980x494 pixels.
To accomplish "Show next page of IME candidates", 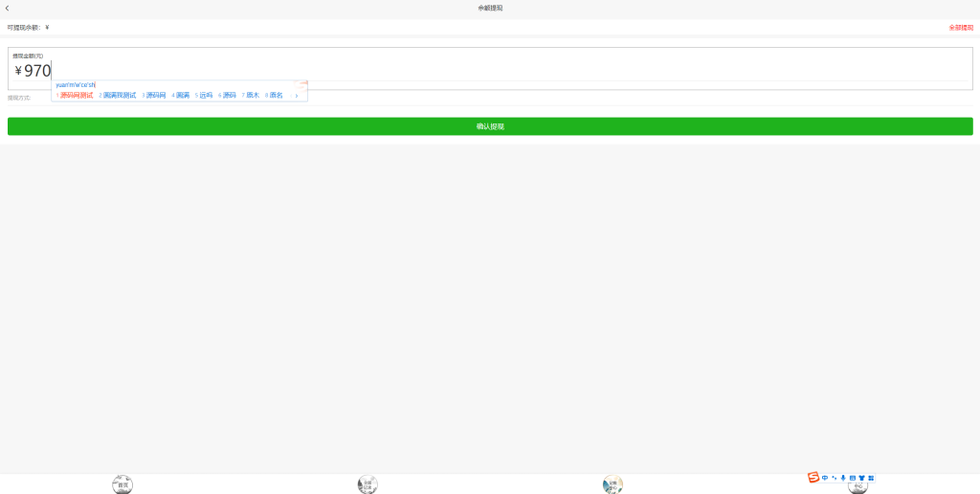I will (297, 96).
